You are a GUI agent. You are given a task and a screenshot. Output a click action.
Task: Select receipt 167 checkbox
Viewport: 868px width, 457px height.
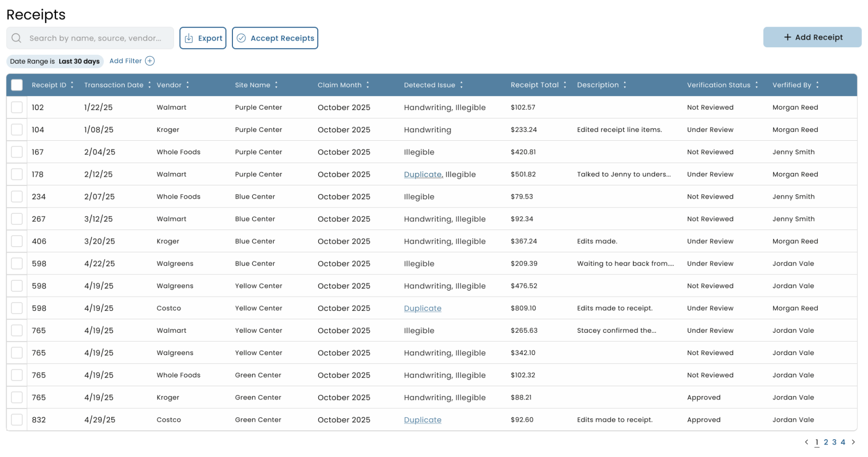(17, 152)
